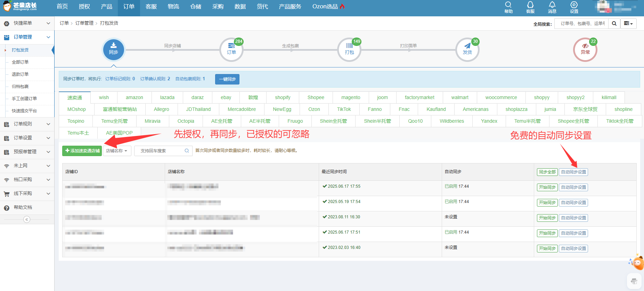The height and width of the screenshot is (291, 644).
Task: Click the 最近同步时间 column header
Action: [334, 172]
